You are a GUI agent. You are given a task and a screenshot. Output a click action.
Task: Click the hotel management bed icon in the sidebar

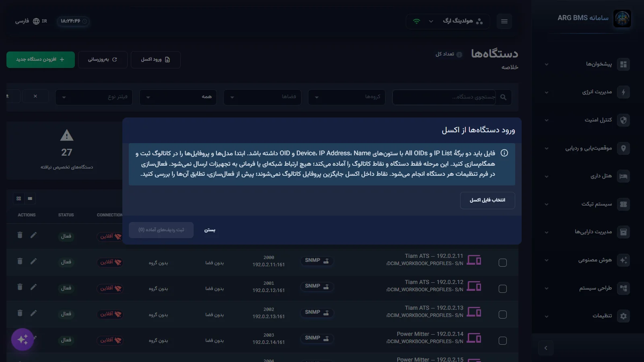point(623,176)
